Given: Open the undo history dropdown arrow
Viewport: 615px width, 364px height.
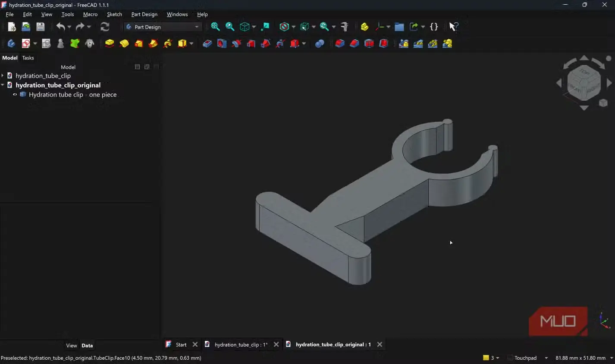Looking at the screenshot, I should pos(69,27).
